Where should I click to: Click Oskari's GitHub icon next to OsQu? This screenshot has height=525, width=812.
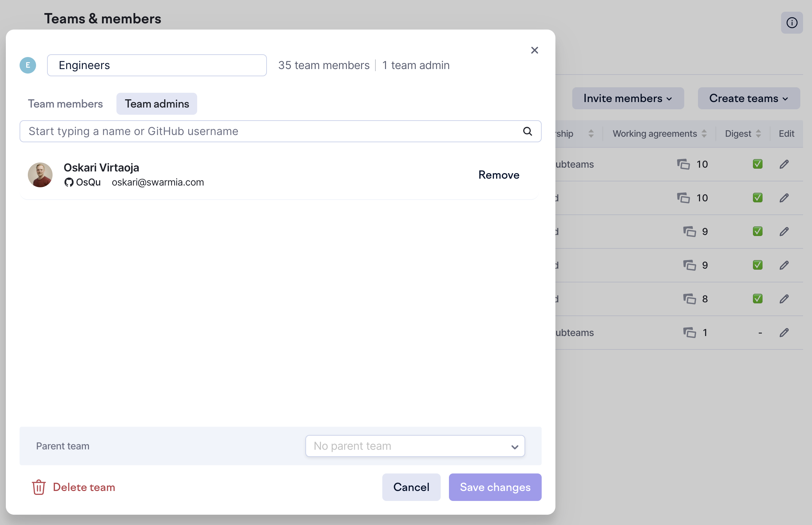click(69, 182)
